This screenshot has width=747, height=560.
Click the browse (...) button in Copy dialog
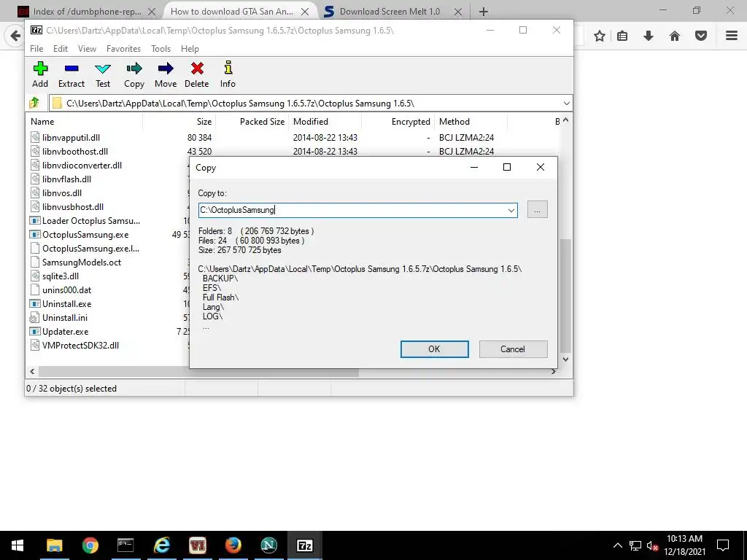pos(538,210)
